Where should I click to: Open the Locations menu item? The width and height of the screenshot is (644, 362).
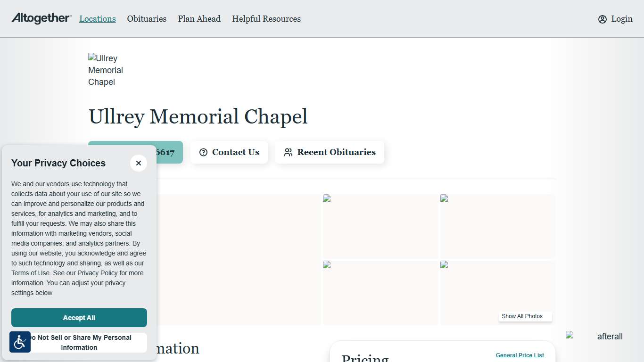[97, 19]
